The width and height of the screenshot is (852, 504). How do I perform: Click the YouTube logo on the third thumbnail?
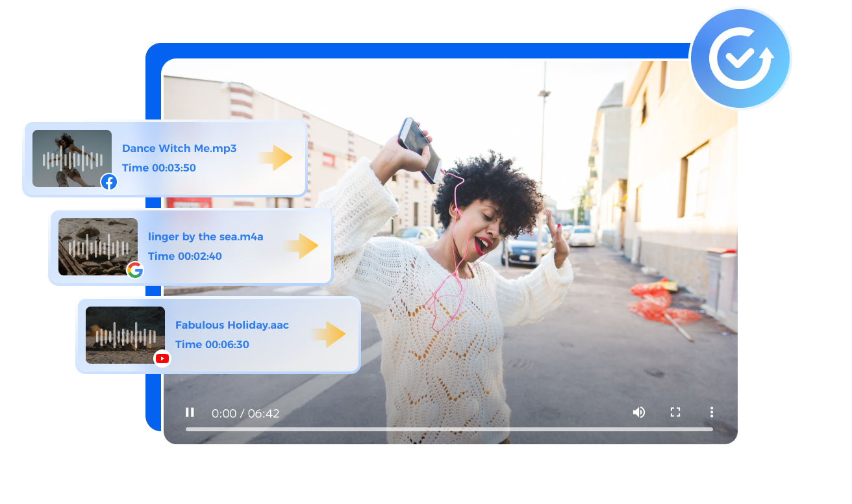coord(162,359)
